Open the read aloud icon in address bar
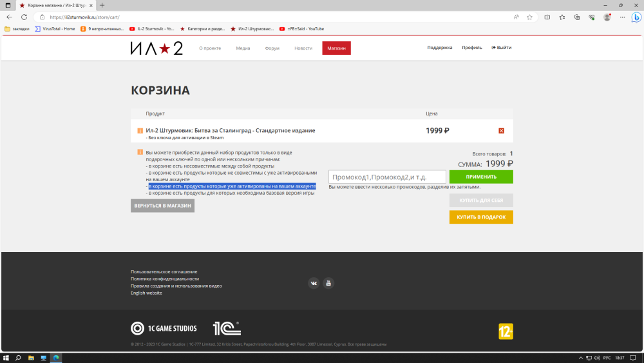 (516, 17)
